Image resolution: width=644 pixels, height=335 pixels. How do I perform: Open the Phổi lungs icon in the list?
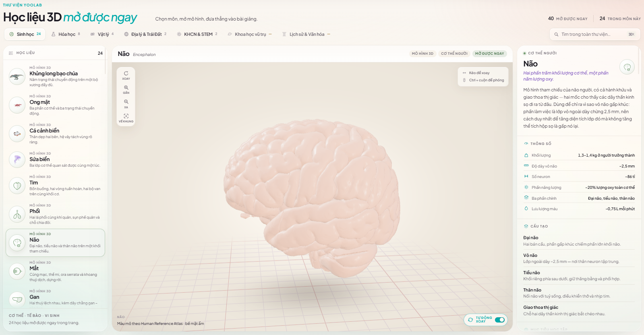pos(17,214)
